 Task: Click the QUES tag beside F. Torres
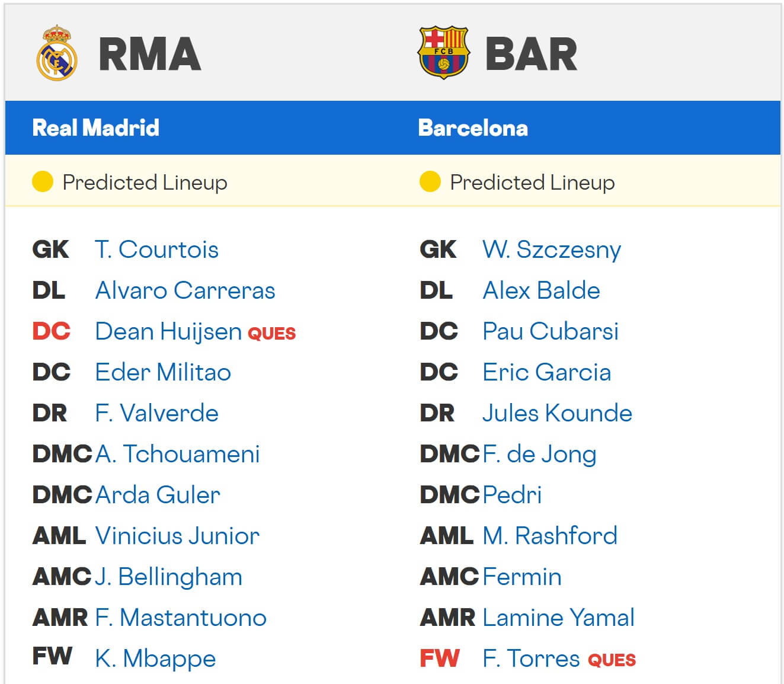[612, 660]
